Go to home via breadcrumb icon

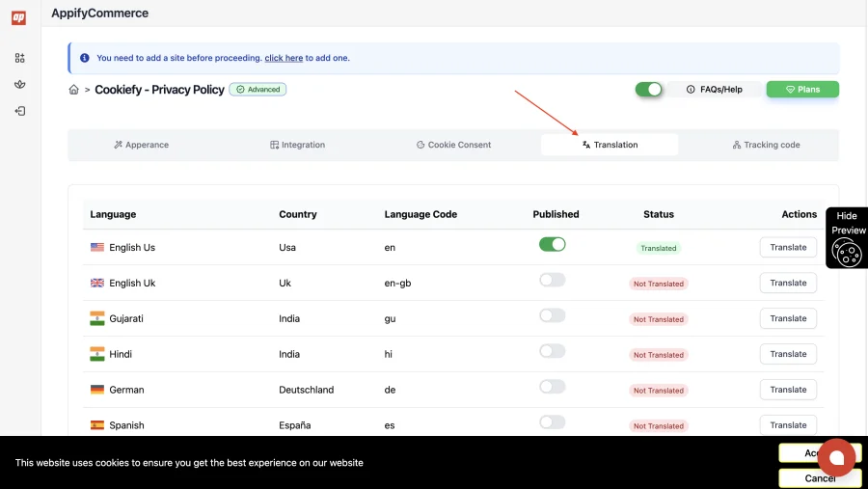click(x=73, y=90)
